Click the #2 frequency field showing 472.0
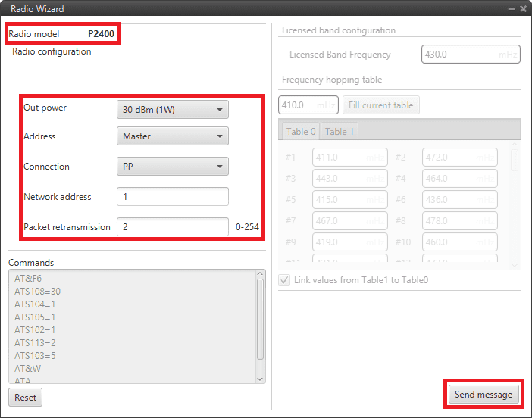The image size is (532, 418). [458, 158]
